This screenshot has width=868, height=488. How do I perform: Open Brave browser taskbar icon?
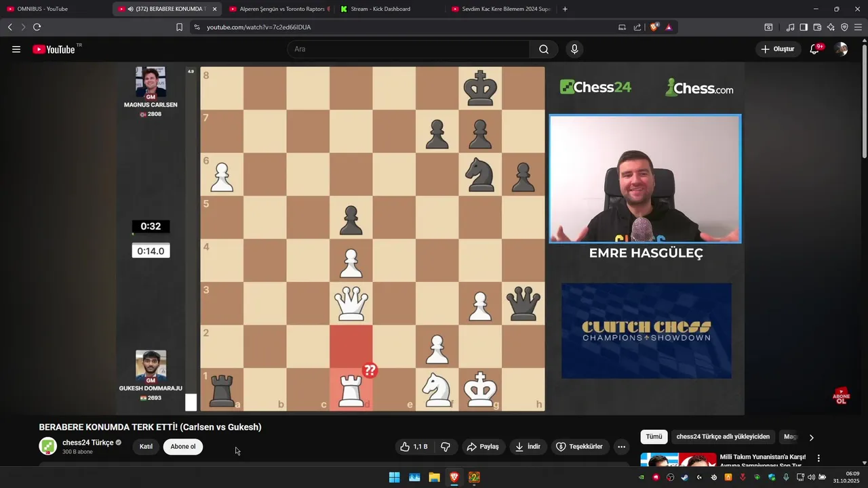coord(454,477)
